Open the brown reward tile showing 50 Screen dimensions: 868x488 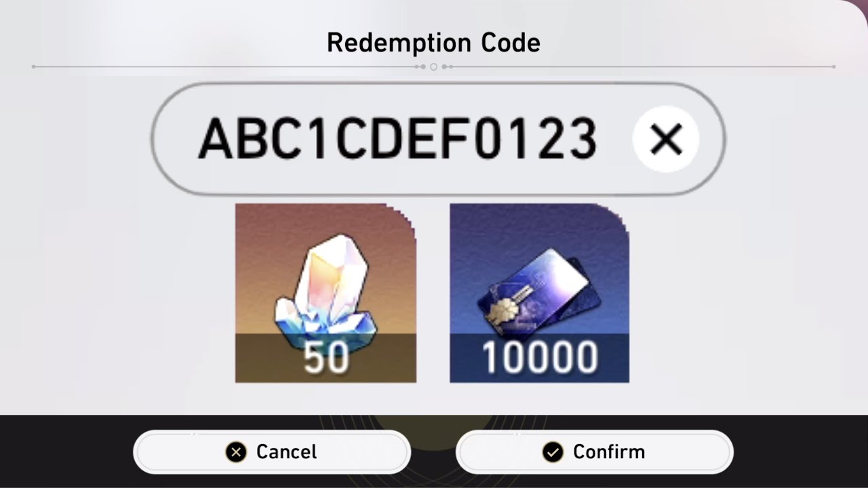coord(325,293)
